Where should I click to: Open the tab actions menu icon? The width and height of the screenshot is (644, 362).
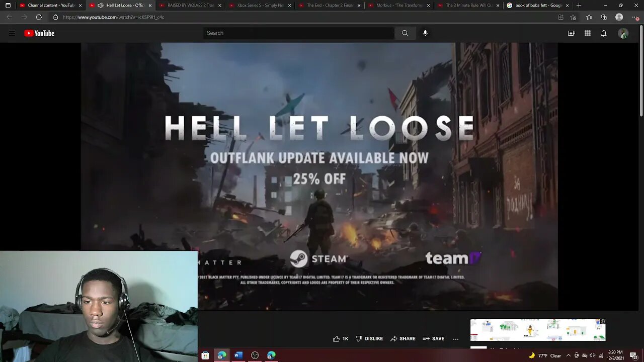[x=8, y=6]
